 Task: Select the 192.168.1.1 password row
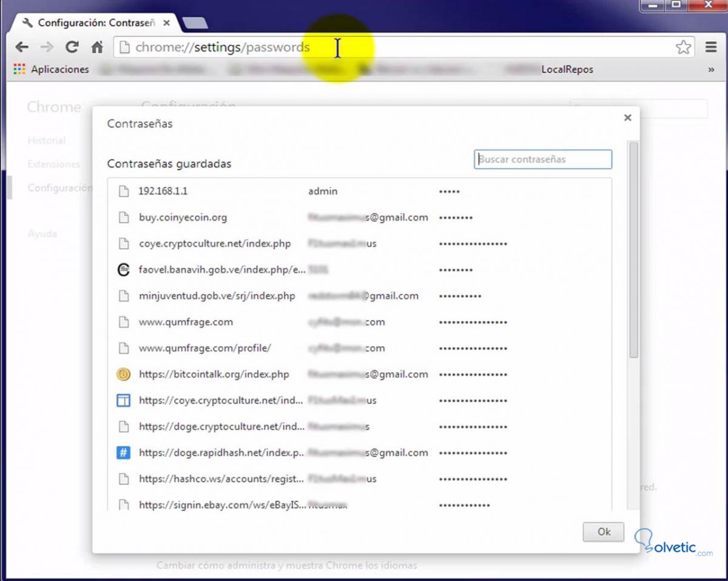pyautogui.click(x=360, y=191)
